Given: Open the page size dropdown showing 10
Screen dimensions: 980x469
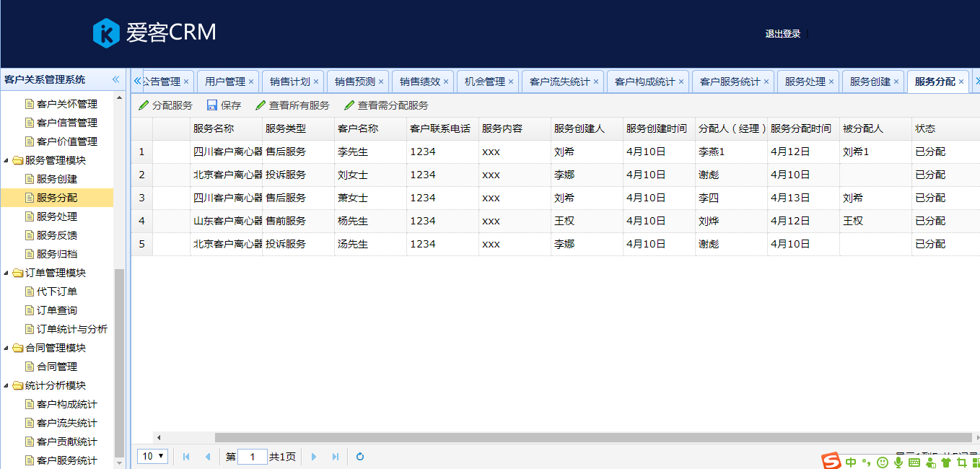Looking at the screenshot, I should coord(152,456).
